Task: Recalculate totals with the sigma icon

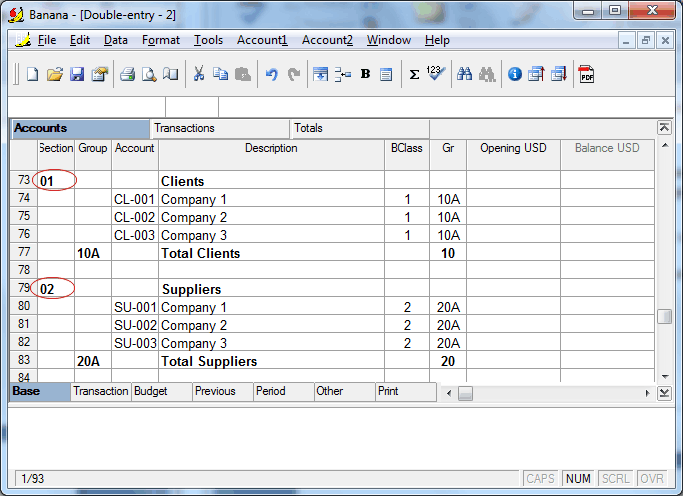Action: 414,74
